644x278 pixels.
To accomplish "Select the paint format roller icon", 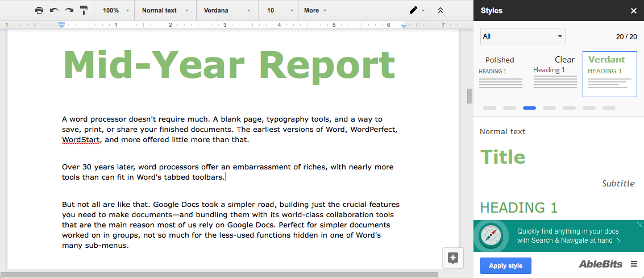I will pos(84,10).
